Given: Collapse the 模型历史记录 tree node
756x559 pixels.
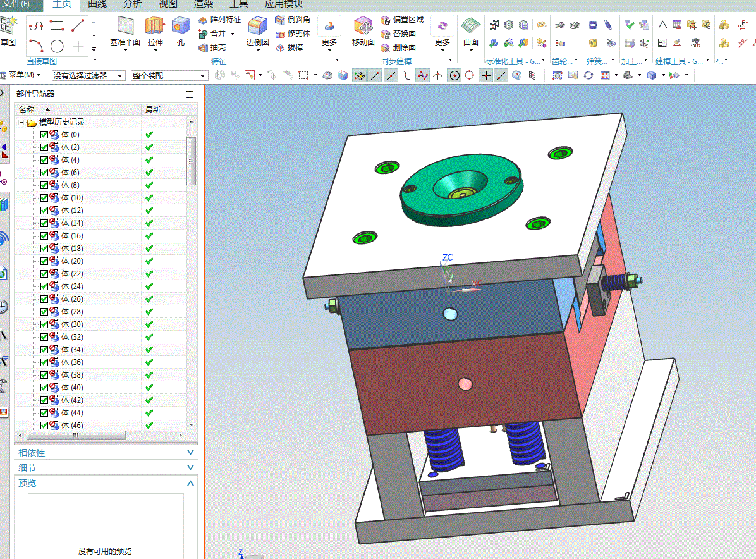Looking at the screenshot, I should point(21,122).
